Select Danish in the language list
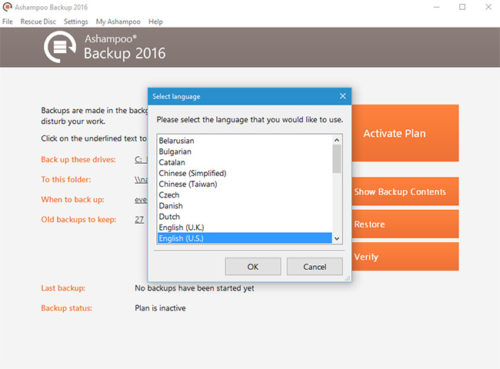 (245, 206)
